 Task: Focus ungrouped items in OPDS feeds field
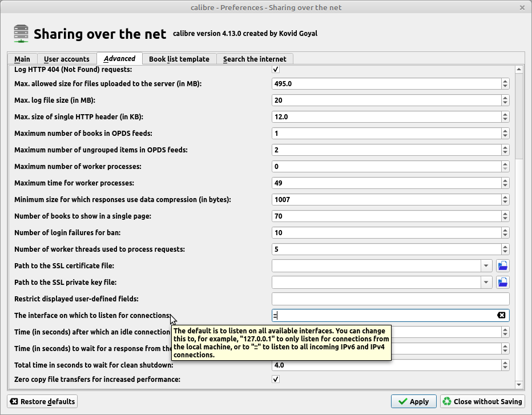(x=386, y=150)
